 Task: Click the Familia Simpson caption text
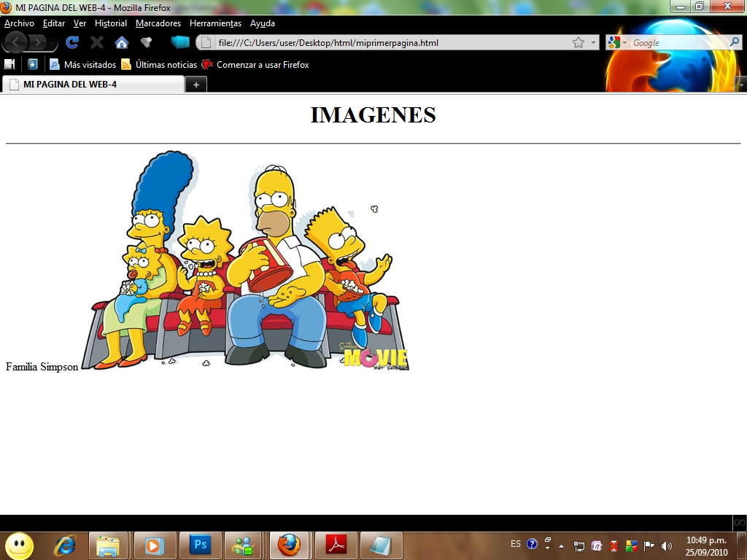point(42,367)
